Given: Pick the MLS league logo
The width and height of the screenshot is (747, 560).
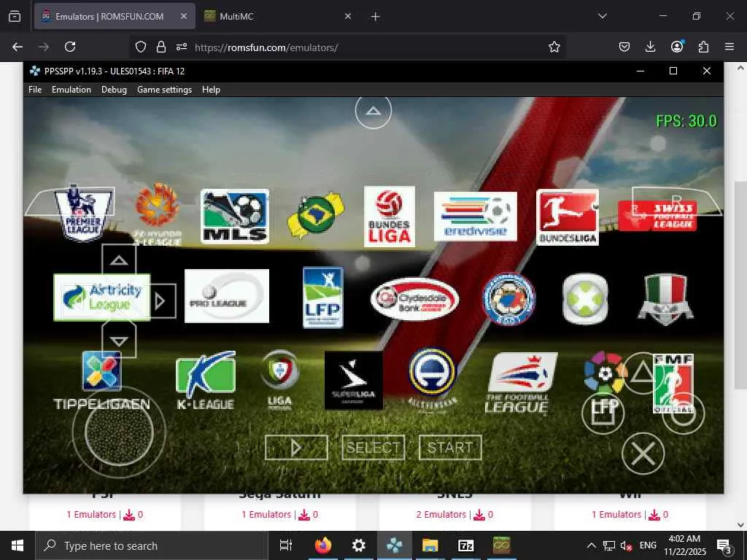Looking at the screenshot, I should 235,216.
